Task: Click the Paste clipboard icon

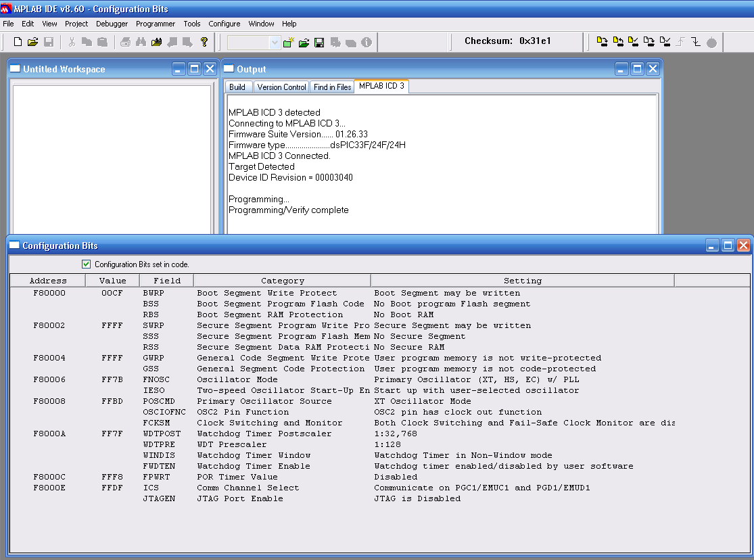Action: [x=102, y=43]
